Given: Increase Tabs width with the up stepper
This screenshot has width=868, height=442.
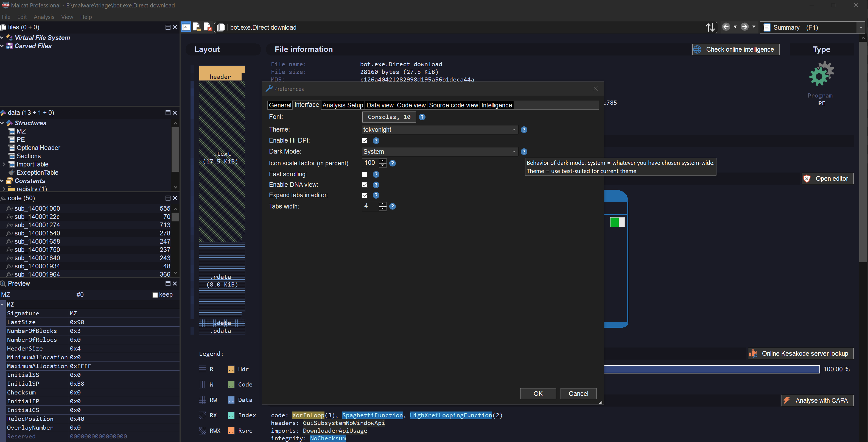Looking at the screenshot, I should click(382, 204).
